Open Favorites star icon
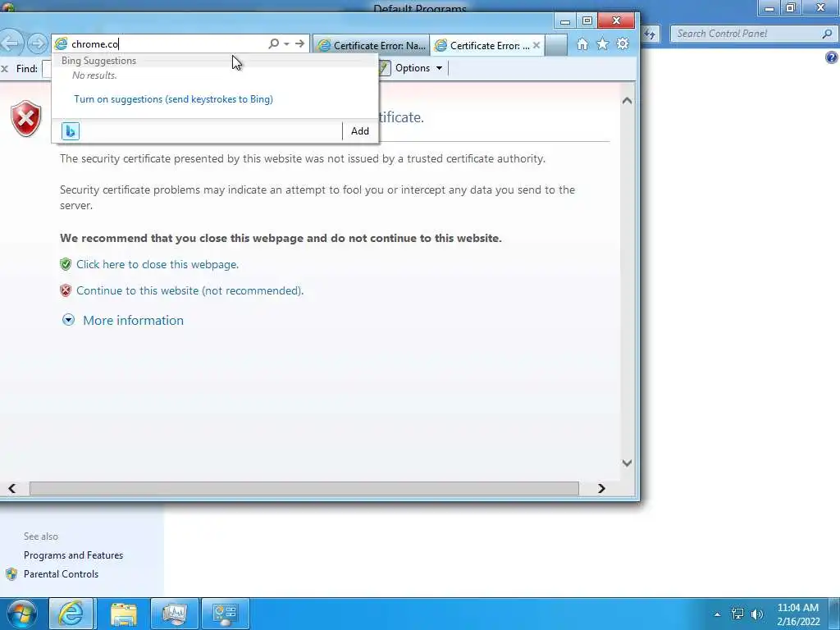840x630 pixels. point(603,44)
